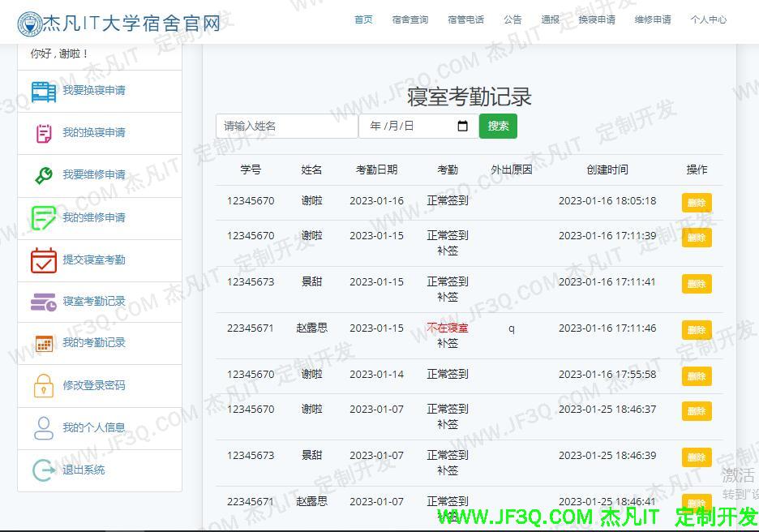Click the green edit icon for 我的维修申请
The height and width of the screenshot is (532, 759).
(44, 217)
